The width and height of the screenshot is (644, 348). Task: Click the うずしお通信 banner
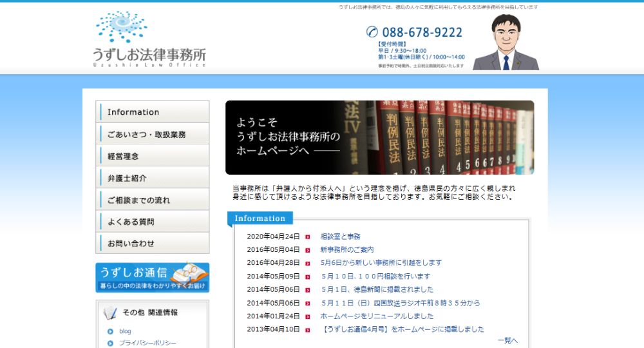[x=153, y=277]
